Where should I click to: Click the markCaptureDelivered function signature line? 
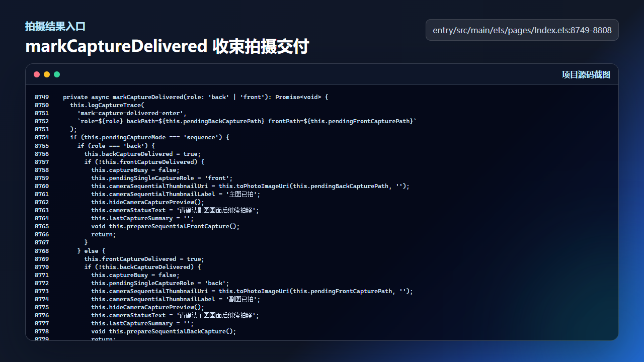(x=196, y=97)
